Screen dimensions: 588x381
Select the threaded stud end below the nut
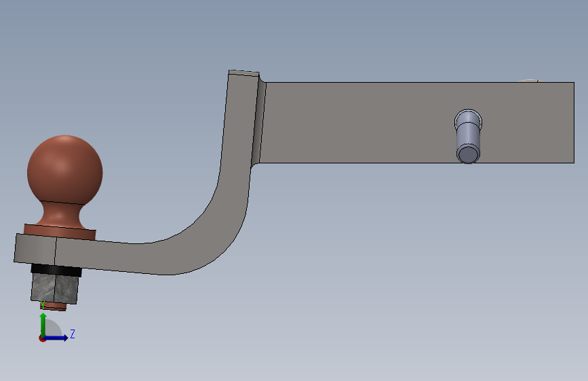tap(54, 306)
